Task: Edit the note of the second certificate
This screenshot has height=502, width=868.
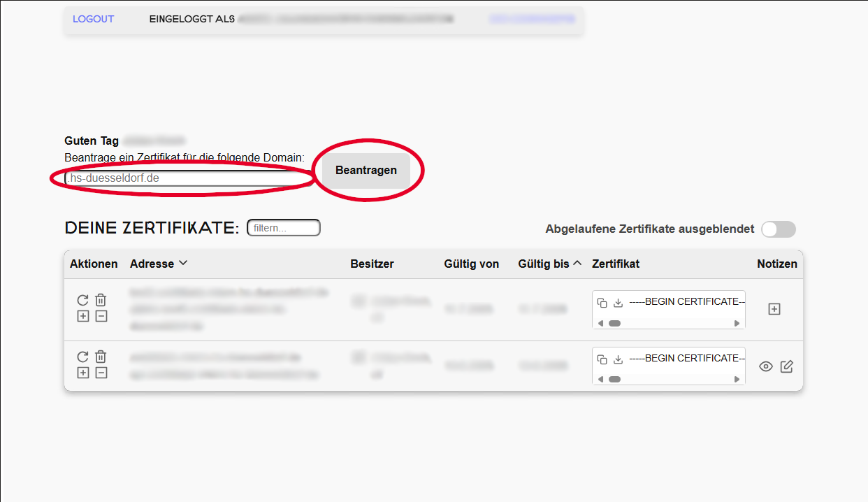Action: coord(786,366)
